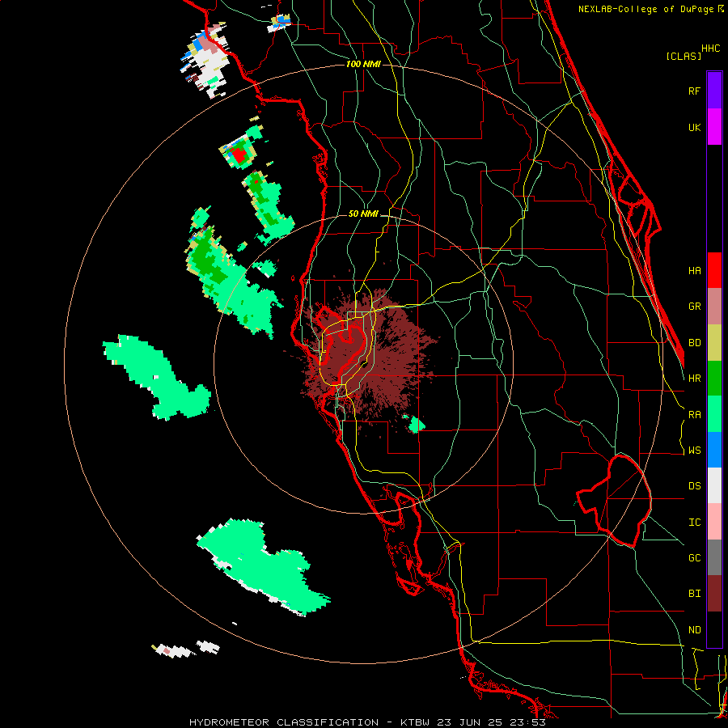The image size is (728, 728).
Task: Pick the light green RA legend swatch
Action: (714, 413)
